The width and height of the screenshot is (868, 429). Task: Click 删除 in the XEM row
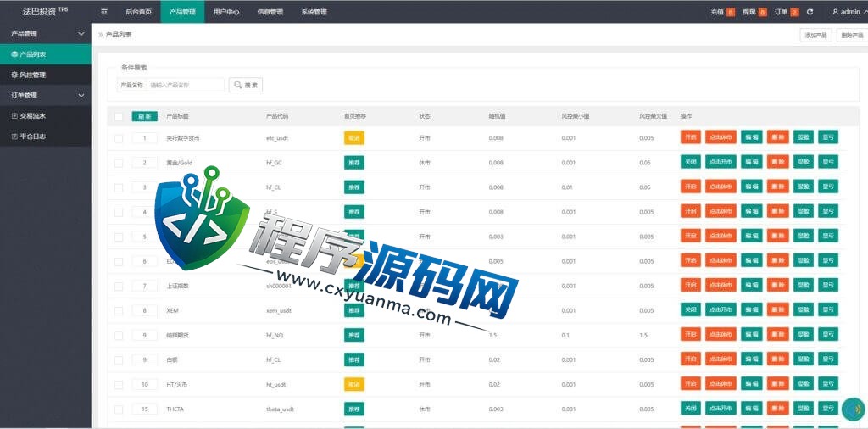[778, 309]
